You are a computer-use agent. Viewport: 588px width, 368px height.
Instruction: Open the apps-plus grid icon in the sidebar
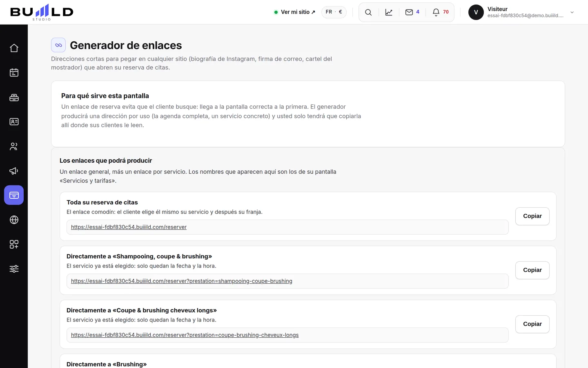(14, 245)
